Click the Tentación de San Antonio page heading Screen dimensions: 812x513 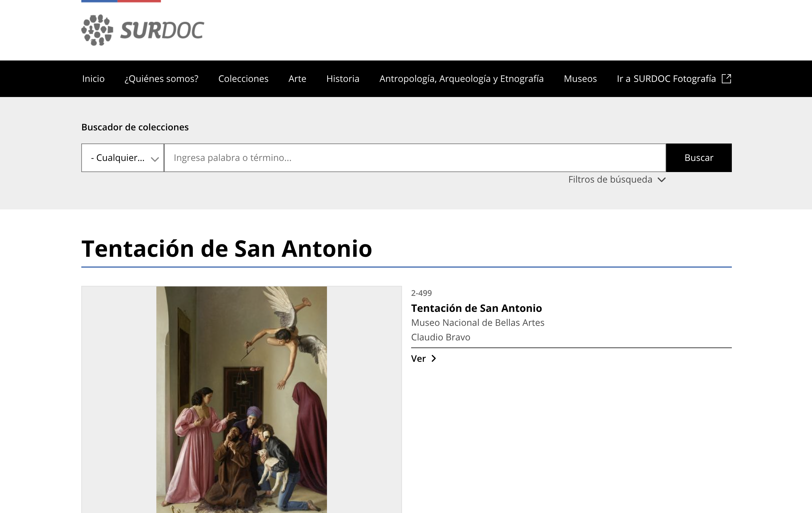(227, 249)
